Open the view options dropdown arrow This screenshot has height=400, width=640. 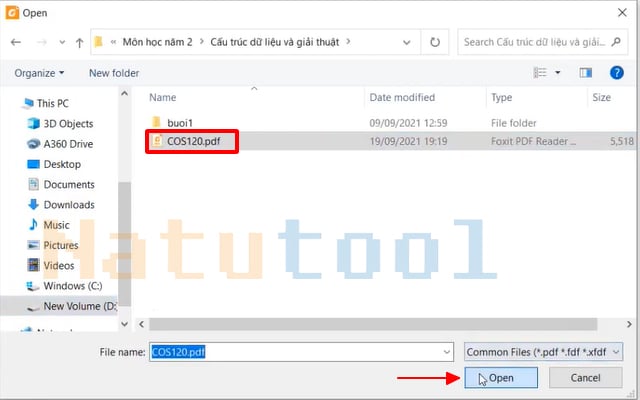pos(558,73)
